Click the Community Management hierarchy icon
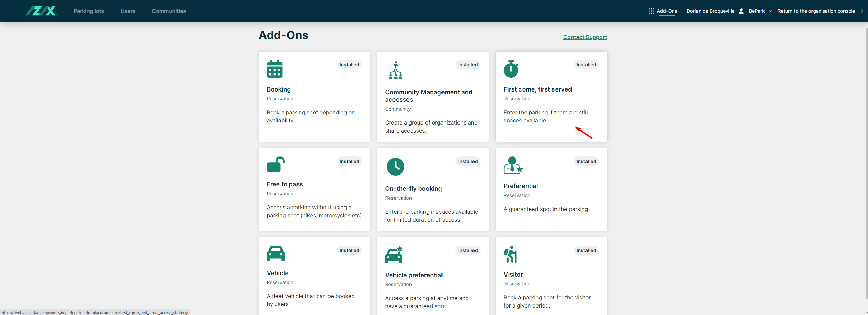 click(x=395, y=70)
